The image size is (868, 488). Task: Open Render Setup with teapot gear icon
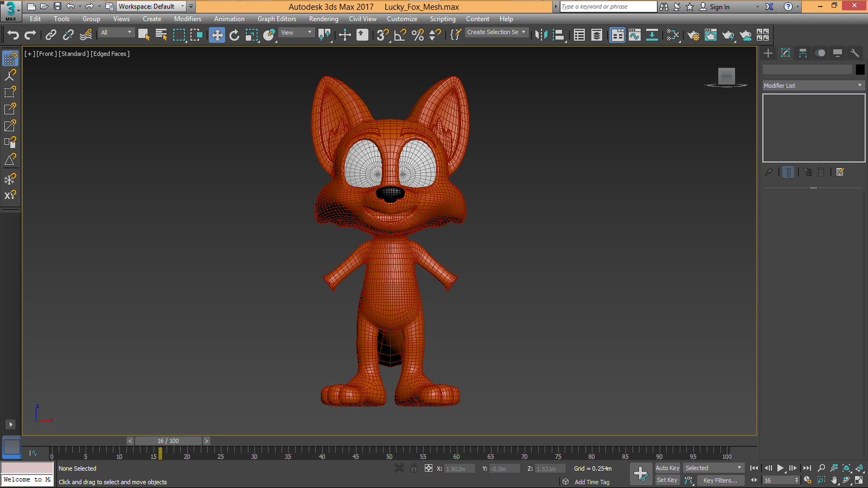[693, 35]
